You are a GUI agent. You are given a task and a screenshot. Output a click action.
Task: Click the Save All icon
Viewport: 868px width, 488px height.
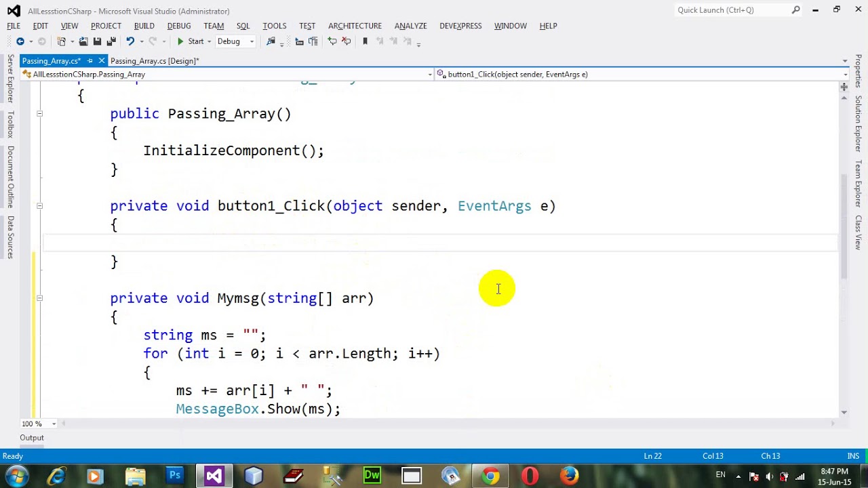tap(111, 41)
